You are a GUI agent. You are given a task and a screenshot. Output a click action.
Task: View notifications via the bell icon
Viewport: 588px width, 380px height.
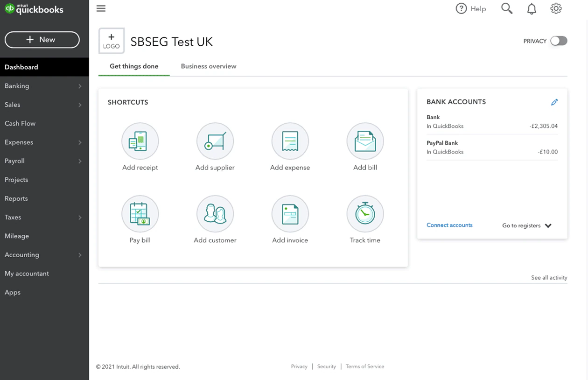click(532, 9)
